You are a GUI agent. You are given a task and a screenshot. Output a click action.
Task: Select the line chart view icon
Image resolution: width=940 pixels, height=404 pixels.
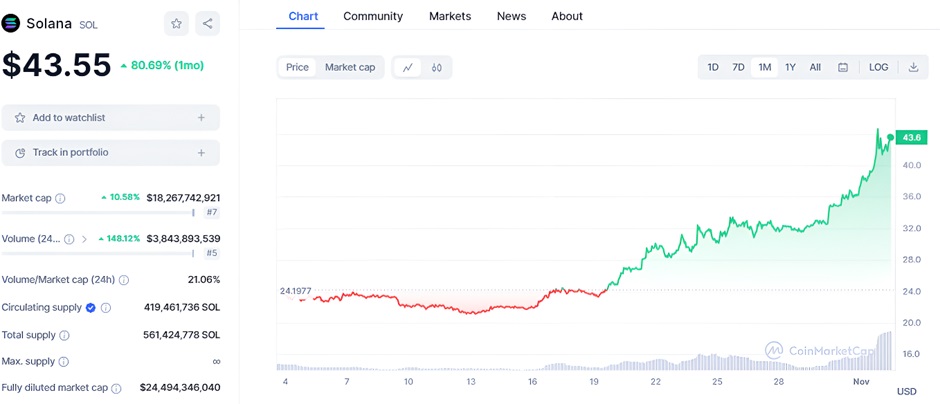tap(407, 67)
